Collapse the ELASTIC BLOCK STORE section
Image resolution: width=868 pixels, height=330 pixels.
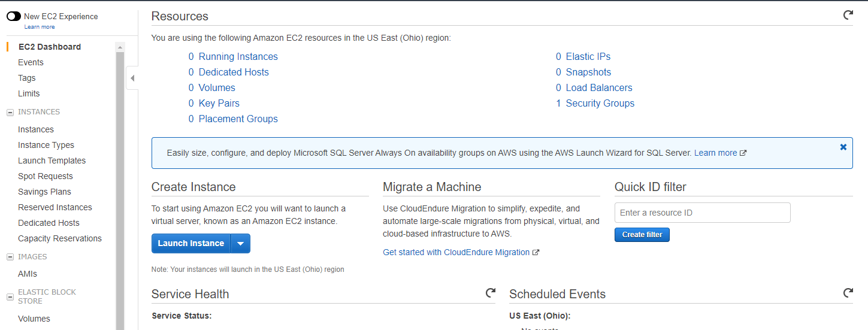coord(10,297)
